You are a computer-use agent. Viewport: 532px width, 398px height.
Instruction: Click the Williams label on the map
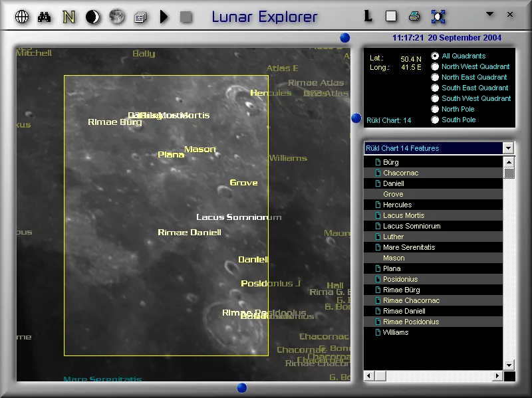point(288,158)
